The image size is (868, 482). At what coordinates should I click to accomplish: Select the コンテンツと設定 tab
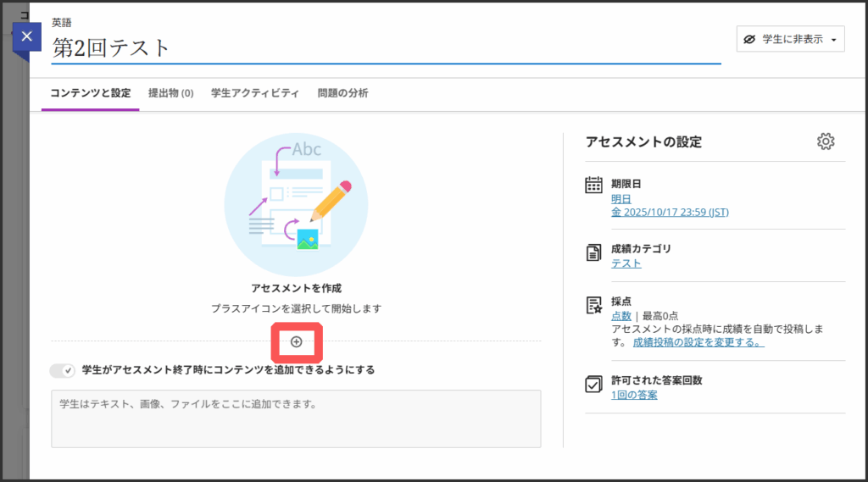coord(90,93)
